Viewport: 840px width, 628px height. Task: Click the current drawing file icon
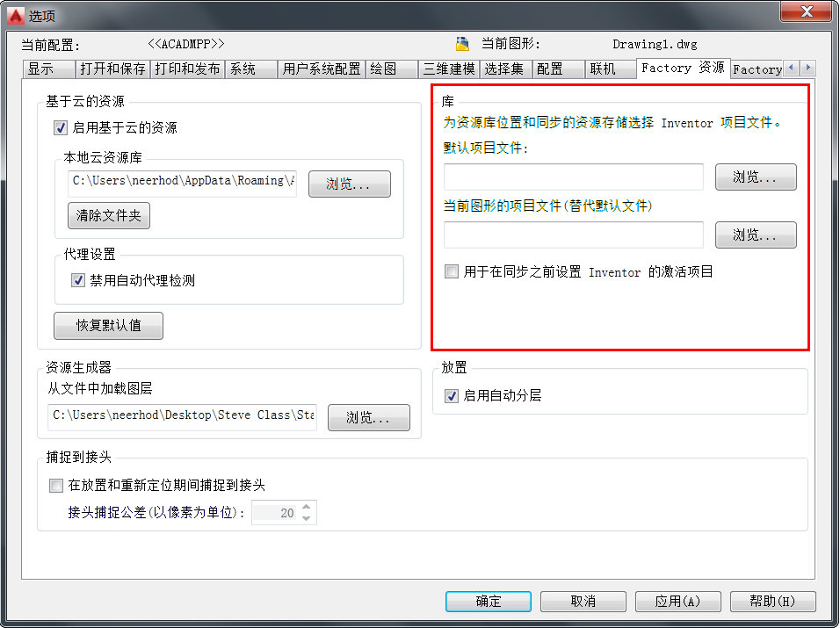462,43
